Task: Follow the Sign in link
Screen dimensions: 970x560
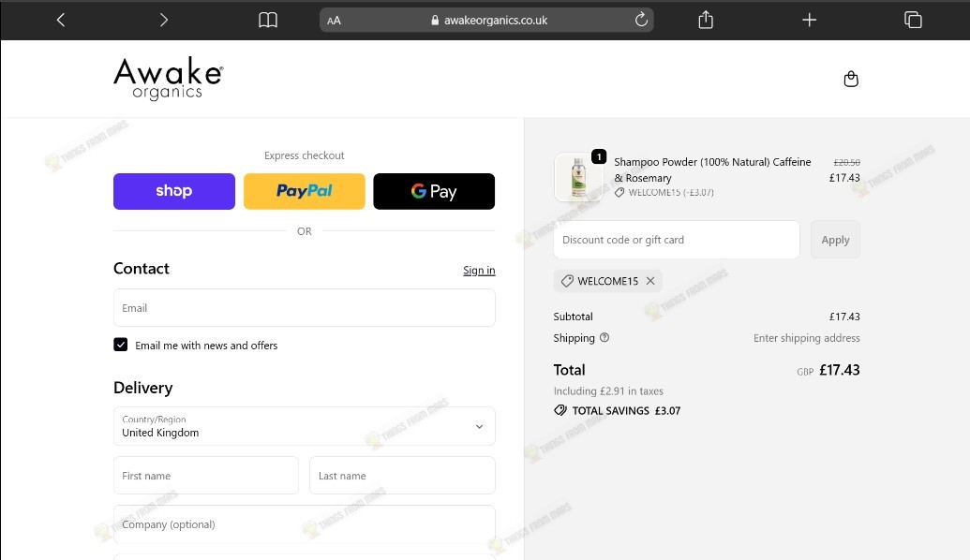Action: pyautogui.click(x=479, y=270)
